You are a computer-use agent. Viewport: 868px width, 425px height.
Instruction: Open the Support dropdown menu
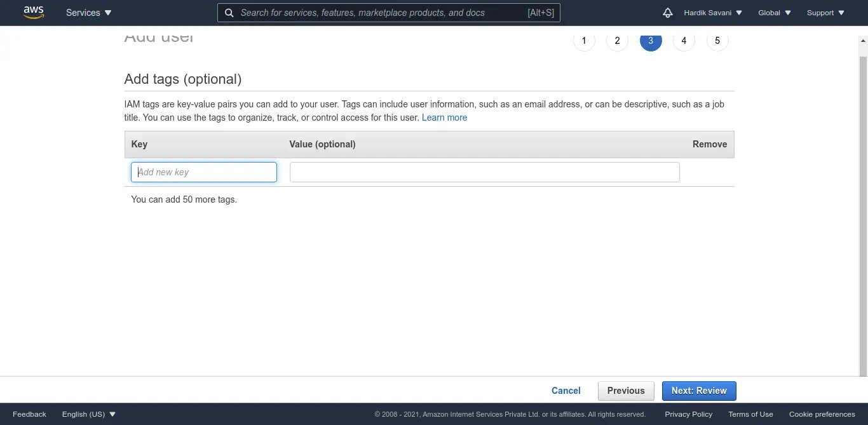pos(825,13)
